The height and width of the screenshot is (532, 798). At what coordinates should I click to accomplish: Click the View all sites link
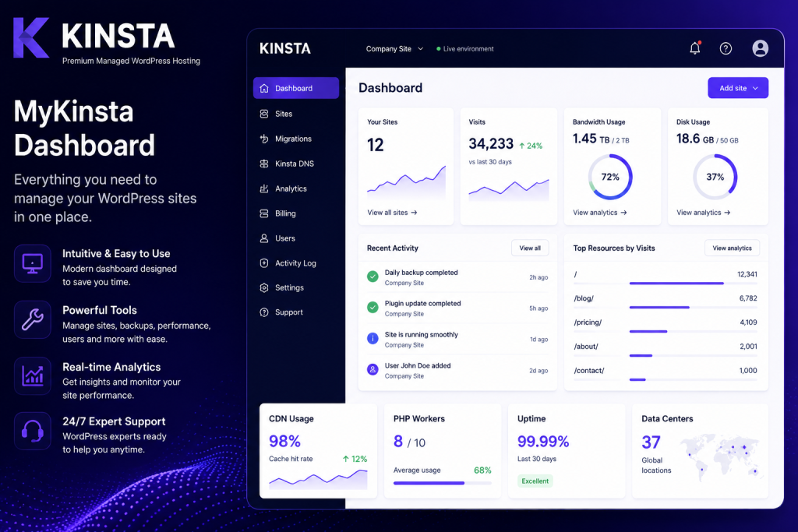coord(392,213)
